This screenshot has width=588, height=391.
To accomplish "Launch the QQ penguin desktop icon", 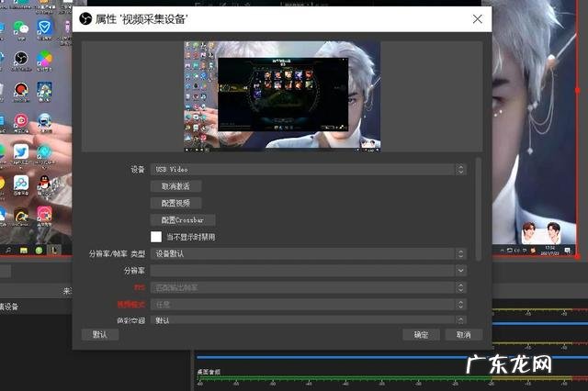I will tap(44, 183).
